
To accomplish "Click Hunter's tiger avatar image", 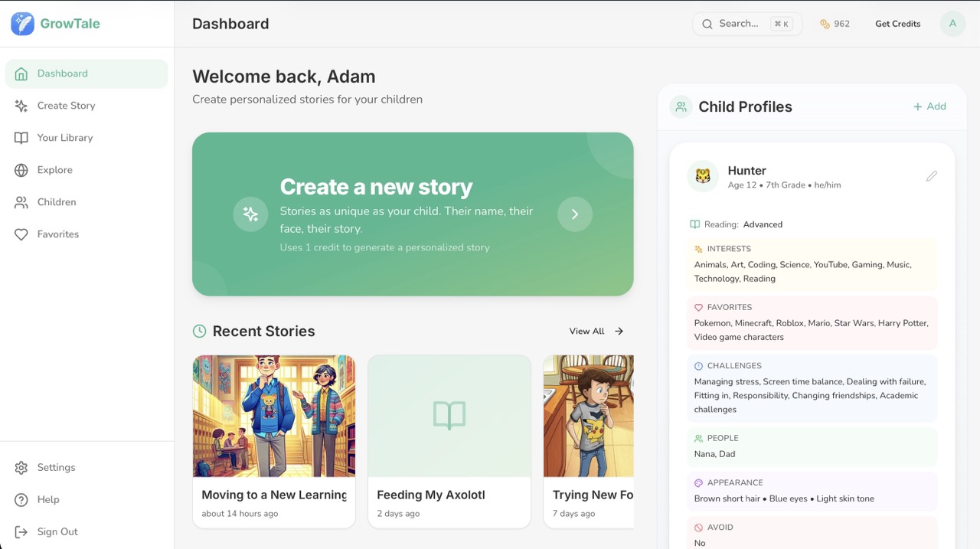I will [703, 176].
